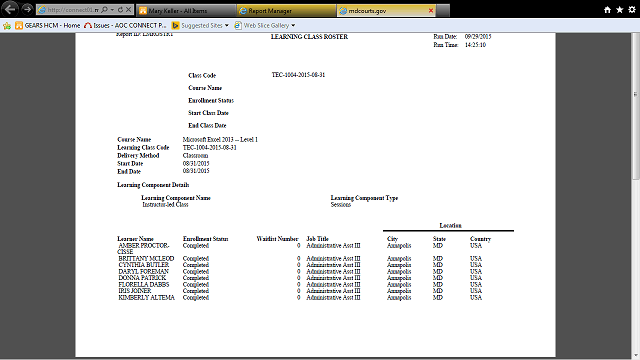Expand the Suggested Sites dropdown
Image resolution: width=640 pixels, height=360 pixels.
pyautogui.click(x=227, y=26)
